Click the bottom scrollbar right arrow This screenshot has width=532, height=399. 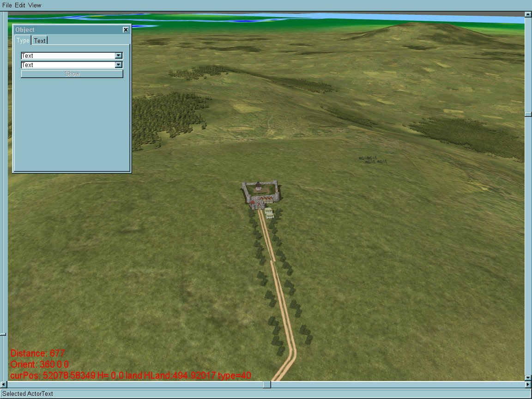pos(528,385)
